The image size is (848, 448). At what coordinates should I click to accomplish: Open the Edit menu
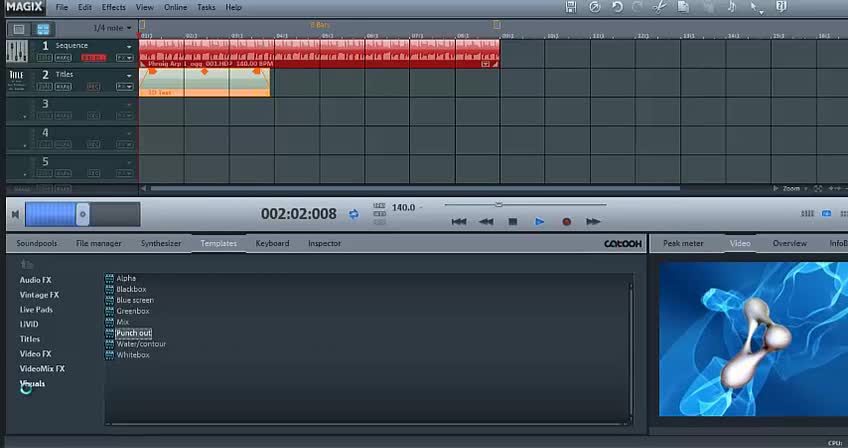[84, 7]
